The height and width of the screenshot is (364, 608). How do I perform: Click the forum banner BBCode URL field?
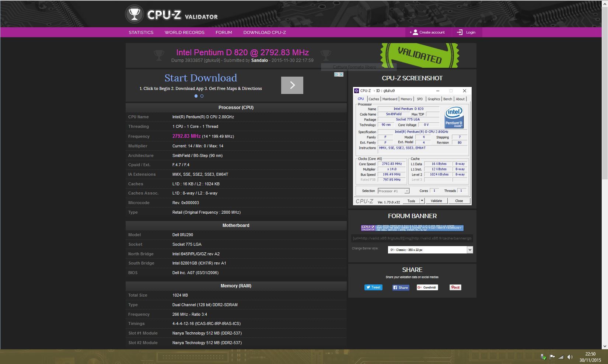[412, 238]
